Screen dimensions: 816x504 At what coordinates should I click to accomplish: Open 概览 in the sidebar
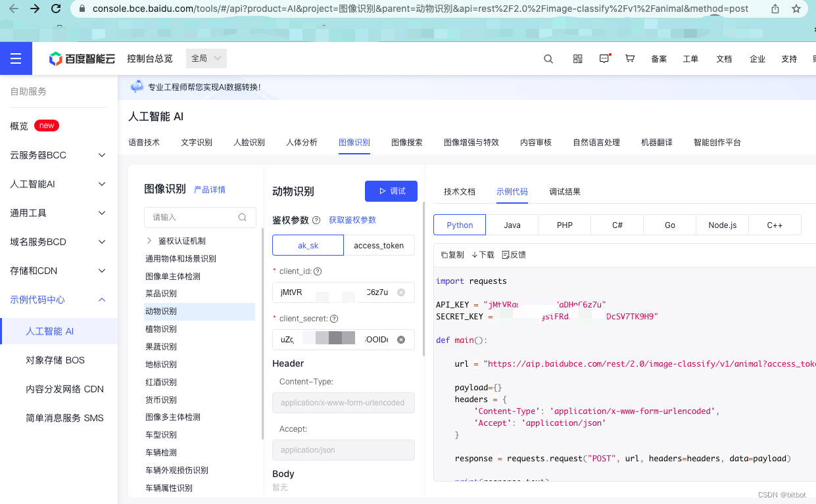point(19,126)
